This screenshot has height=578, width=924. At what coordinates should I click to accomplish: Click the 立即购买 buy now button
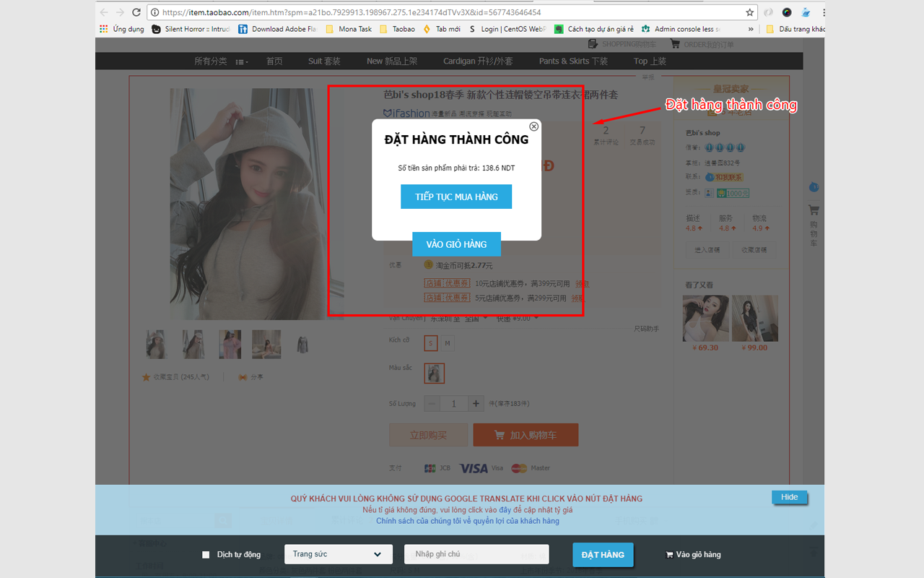(x=428, y=435)
